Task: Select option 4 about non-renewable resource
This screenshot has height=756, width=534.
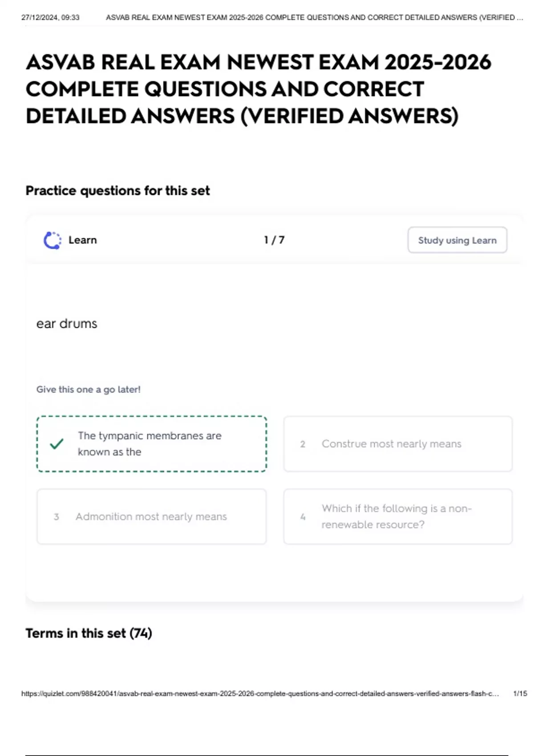Action: (x=398, y=517)
